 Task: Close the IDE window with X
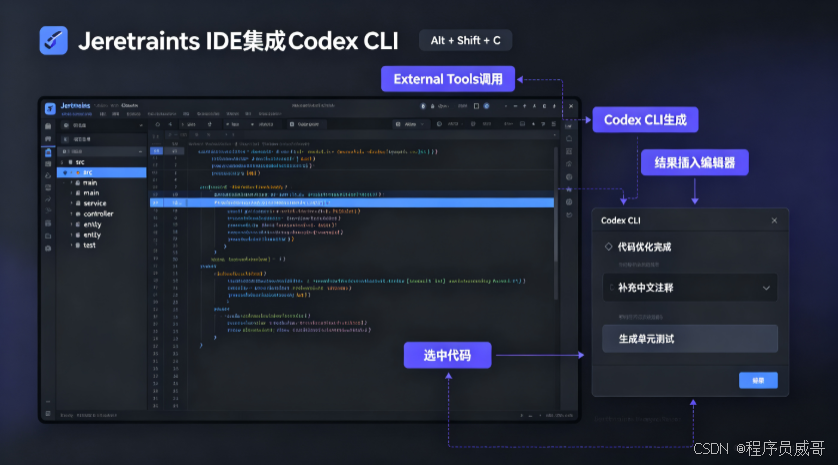click(x=571, y=106)
